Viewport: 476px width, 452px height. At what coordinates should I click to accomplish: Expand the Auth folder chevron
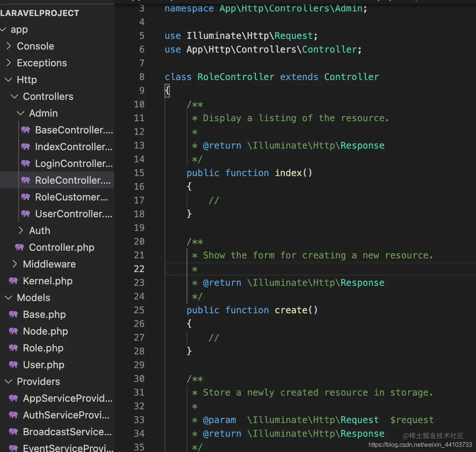[x=21, y=231]
